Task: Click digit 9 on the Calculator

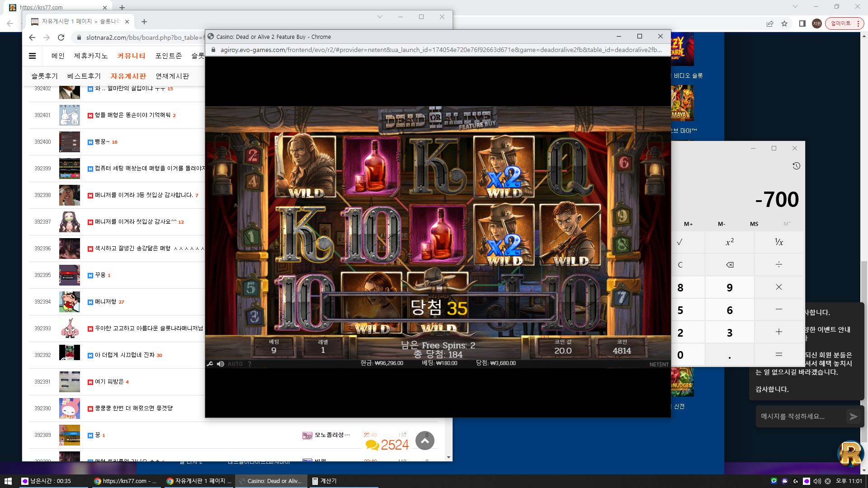Action: tap(730, 287)
